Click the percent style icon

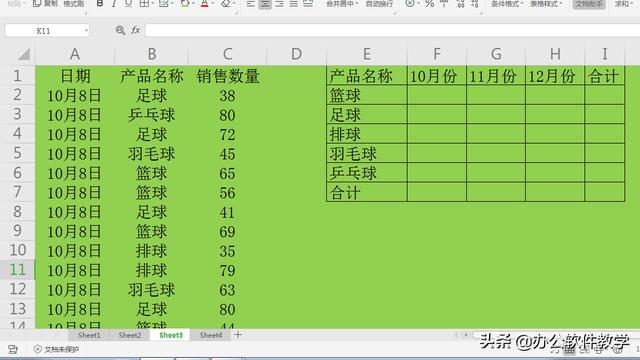[429, 4]
